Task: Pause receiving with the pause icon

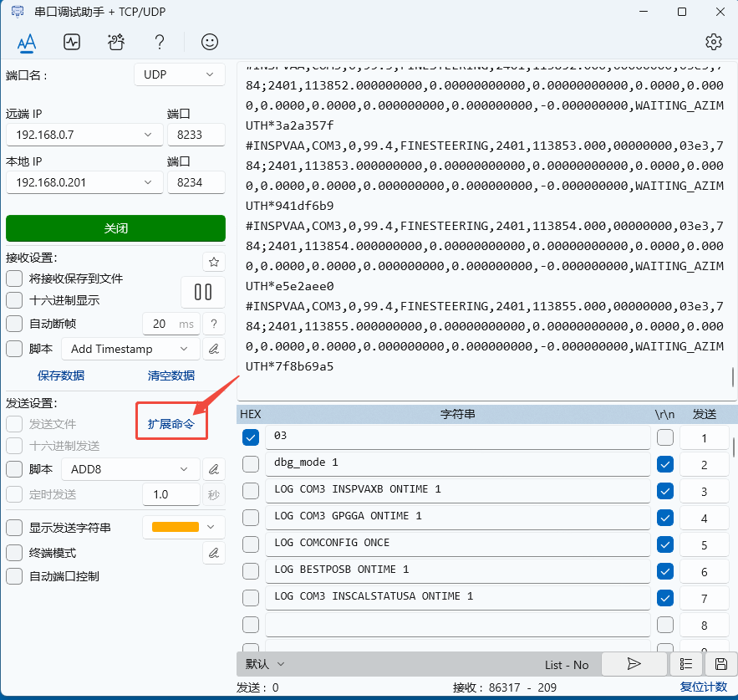Action: [x=203, y=292]
